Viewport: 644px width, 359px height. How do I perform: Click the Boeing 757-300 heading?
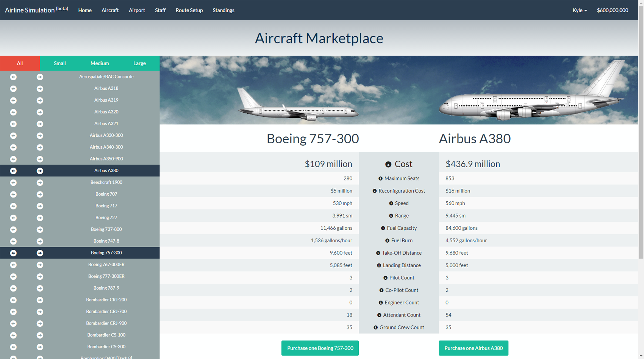(x=313, y=139)
